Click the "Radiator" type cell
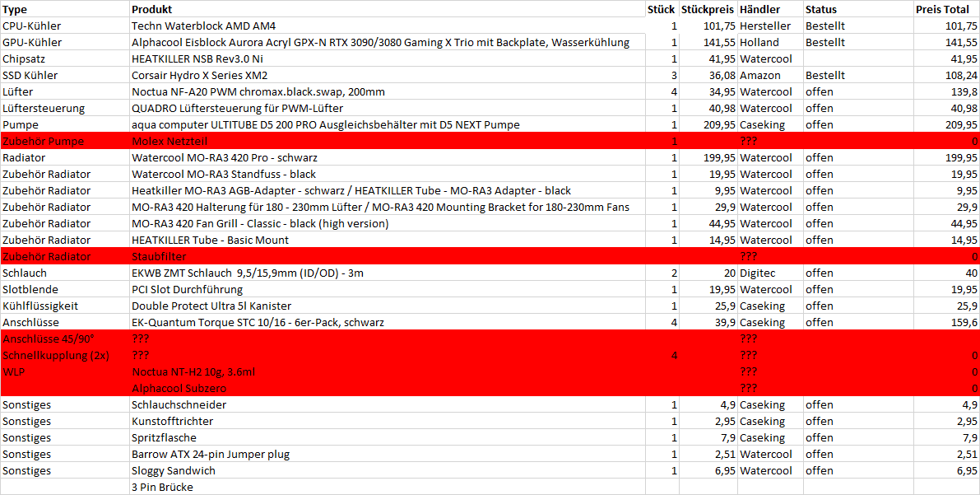 point(65,157)
